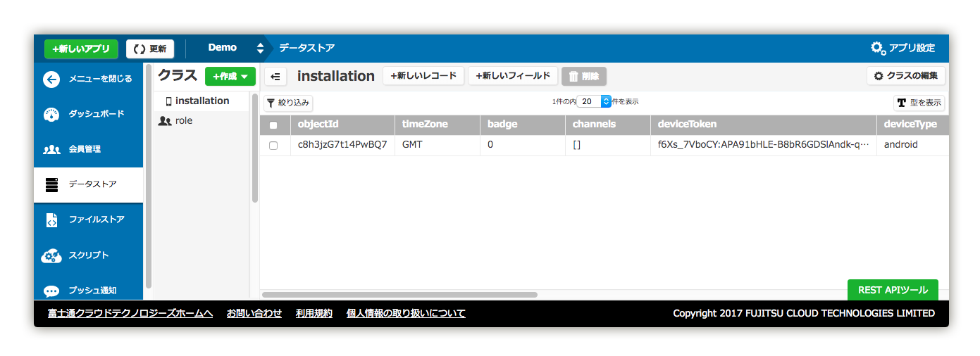Open the REST APIツール button

point(893,290)
